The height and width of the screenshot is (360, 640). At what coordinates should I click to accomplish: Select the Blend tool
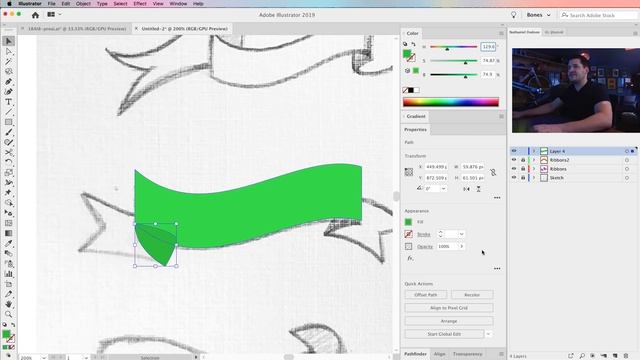pyautogui.click(x=9, y=253)
